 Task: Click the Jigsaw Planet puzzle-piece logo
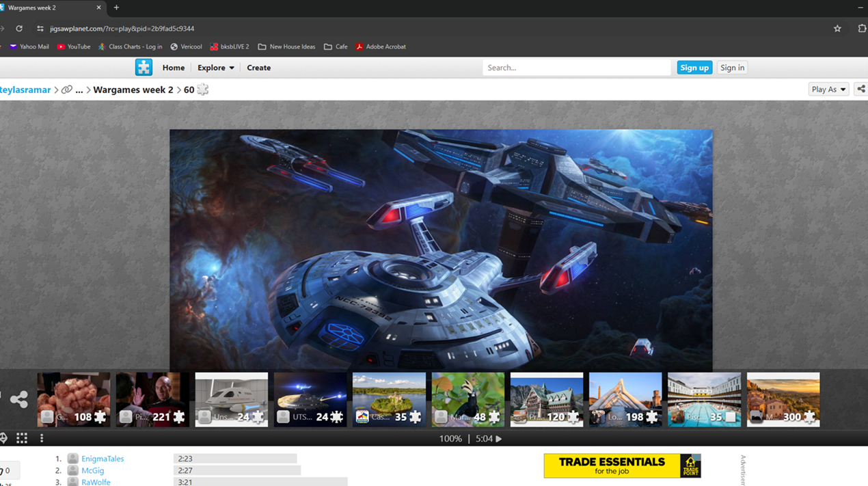144,67
